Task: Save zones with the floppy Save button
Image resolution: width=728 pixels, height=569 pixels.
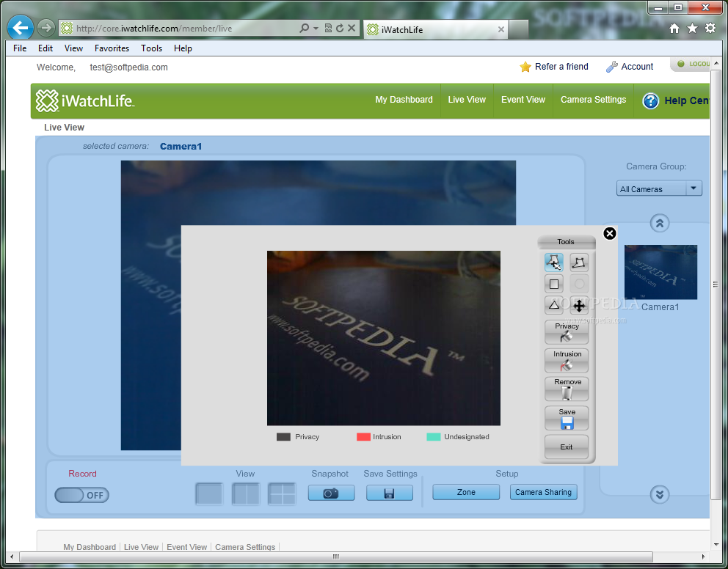Action: pos(567,418)
